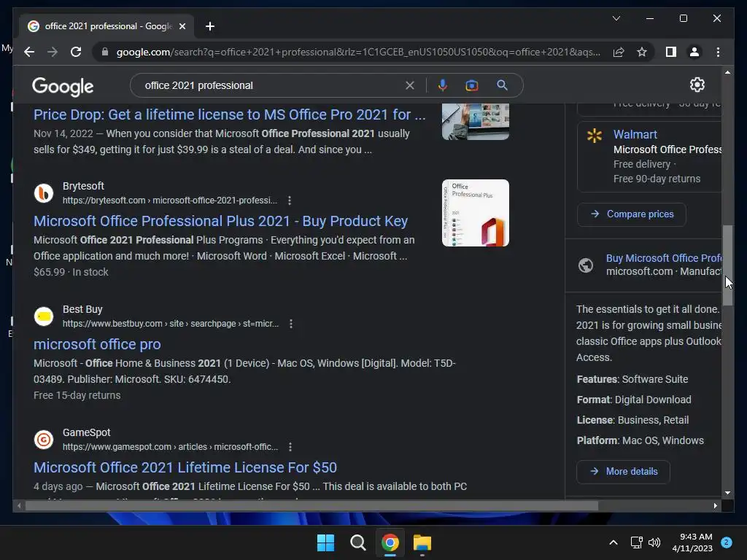Open options for Best Buy result
Screen dimensions: 747x560
pyautogui.click(x=291, y=324)
